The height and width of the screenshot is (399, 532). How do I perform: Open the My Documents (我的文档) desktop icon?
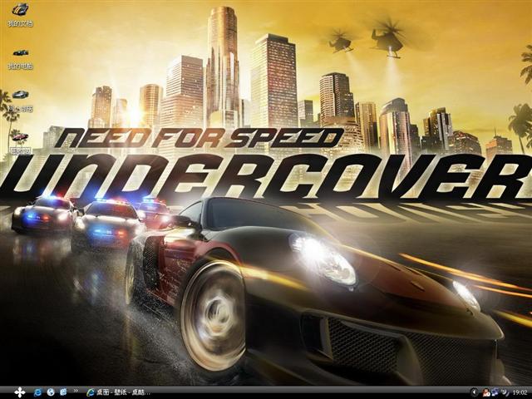(20, 15)
